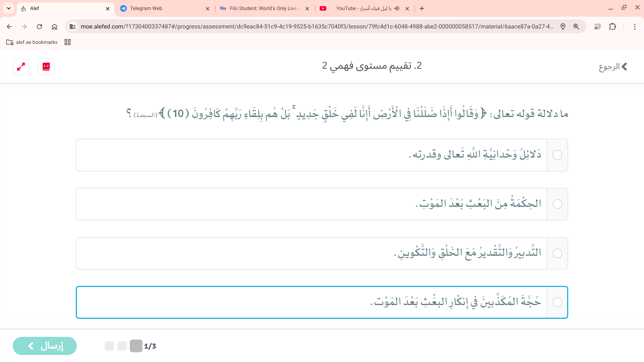Choose the last answer option radio button
The image size is (644, 362).
point(557,302)
